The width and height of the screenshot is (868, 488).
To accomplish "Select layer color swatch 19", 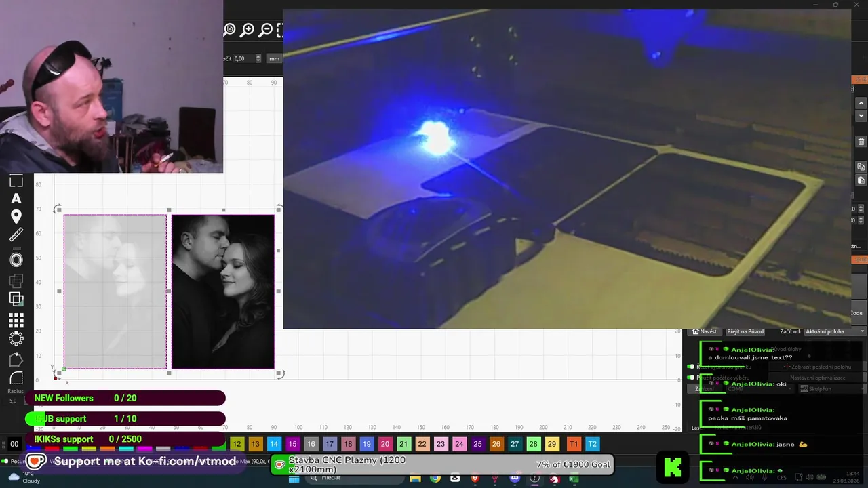I will coord(366,444).
